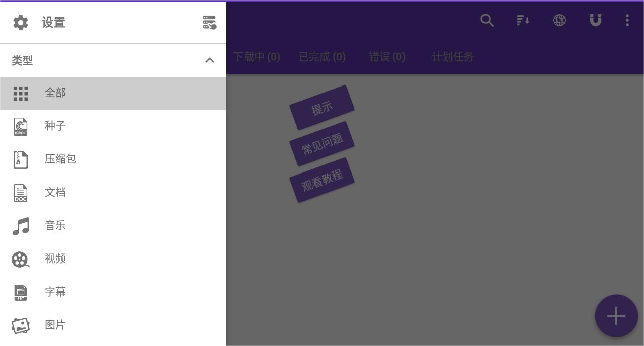644x346 pixels.
Task: Click the 提示 button
Action: click(322, 108)
